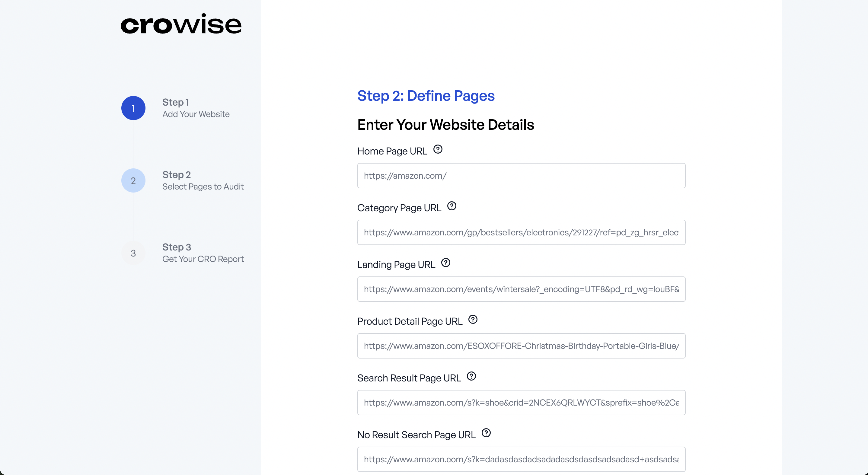Focus the No Result Search Page URL field
Viewport: 868px width, 475px height.
tap(521, 460)
